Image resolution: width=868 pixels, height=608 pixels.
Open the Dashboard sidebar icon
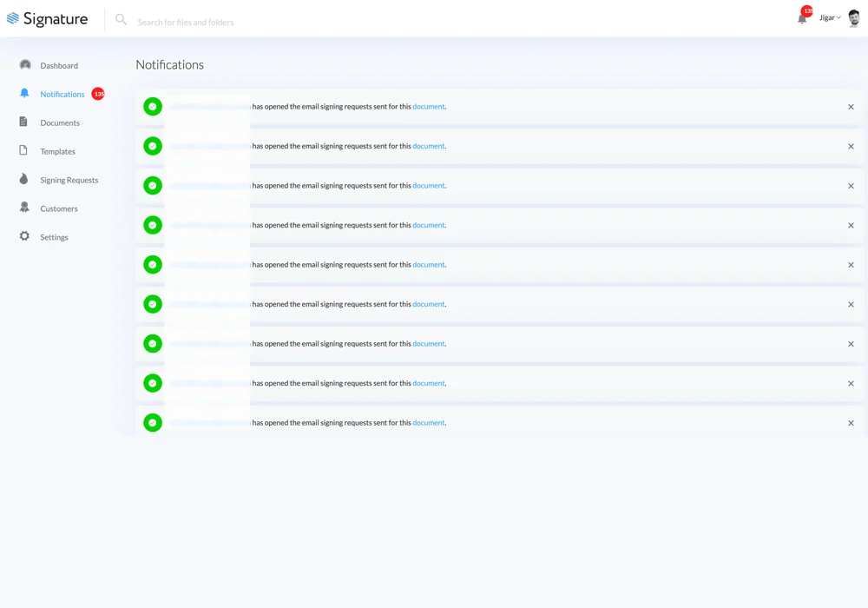click(24, 65)
